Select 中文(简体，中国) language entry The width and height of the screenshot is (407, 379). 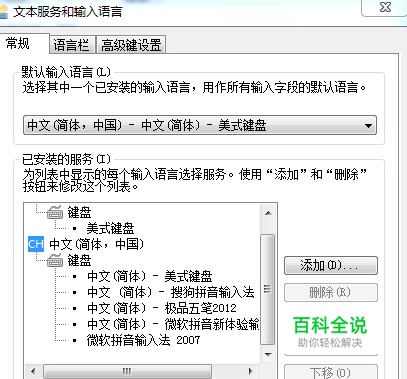click(97, 244)
